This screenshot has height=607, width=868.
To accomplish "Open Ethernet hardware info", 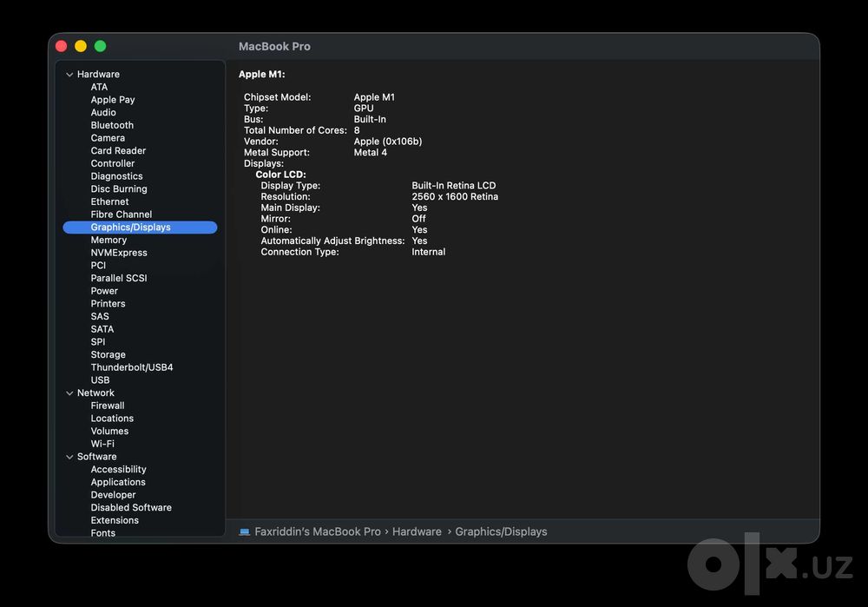I will tap(109, 201).
